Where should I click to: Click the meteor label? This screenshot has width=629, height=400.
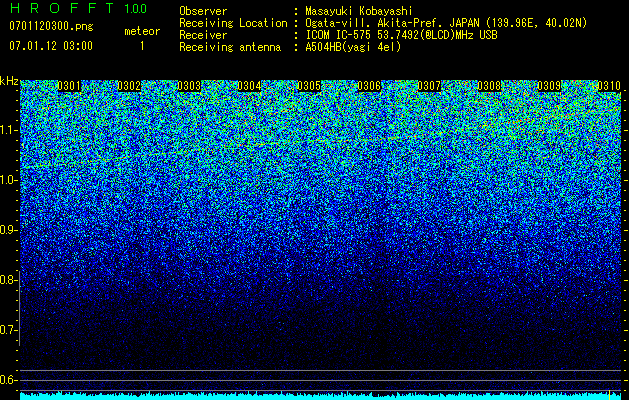142,31
